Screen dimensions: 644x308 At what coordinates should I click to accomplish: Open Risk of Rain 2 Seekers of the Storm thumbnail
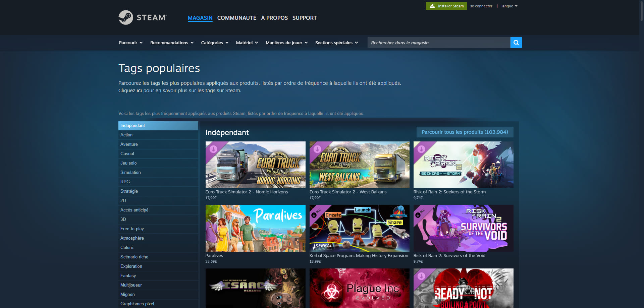click(464, 165)
